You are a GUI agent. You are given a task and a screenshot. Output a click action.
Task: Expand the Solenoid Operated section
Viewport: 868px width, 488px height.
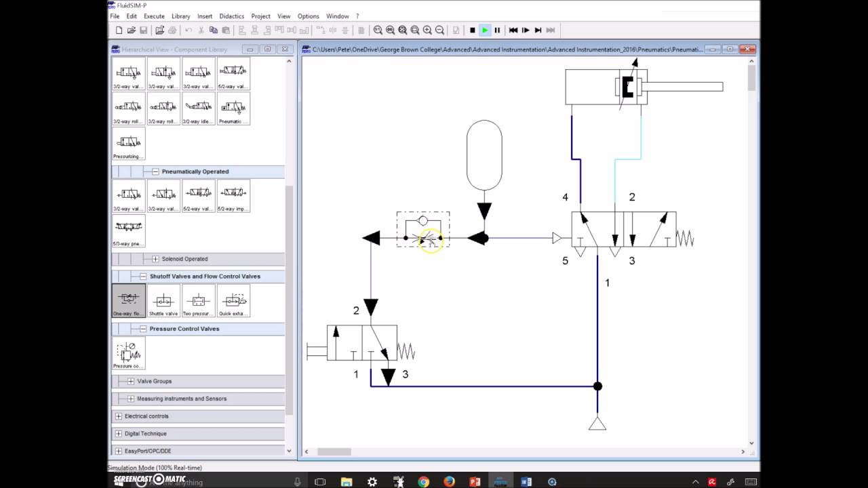(x=155, y=259)
